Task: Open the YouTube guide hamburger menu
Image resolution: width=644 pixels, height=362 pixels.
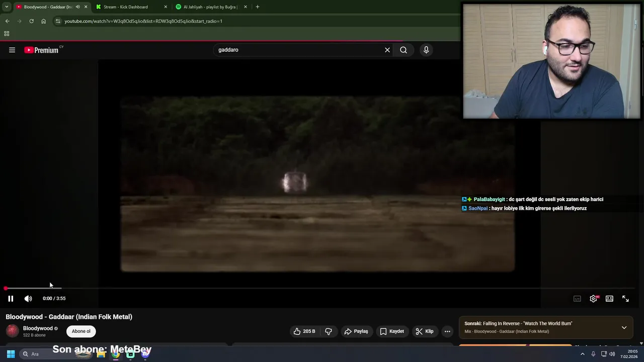Action: tap(12, 50)
